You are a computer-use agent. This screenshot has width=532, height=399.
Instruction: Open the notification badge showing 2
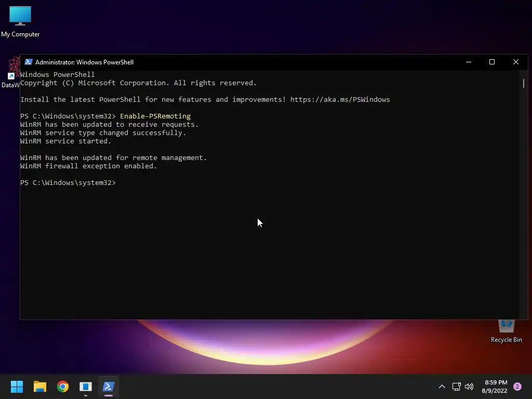click(x=517, y=387)
